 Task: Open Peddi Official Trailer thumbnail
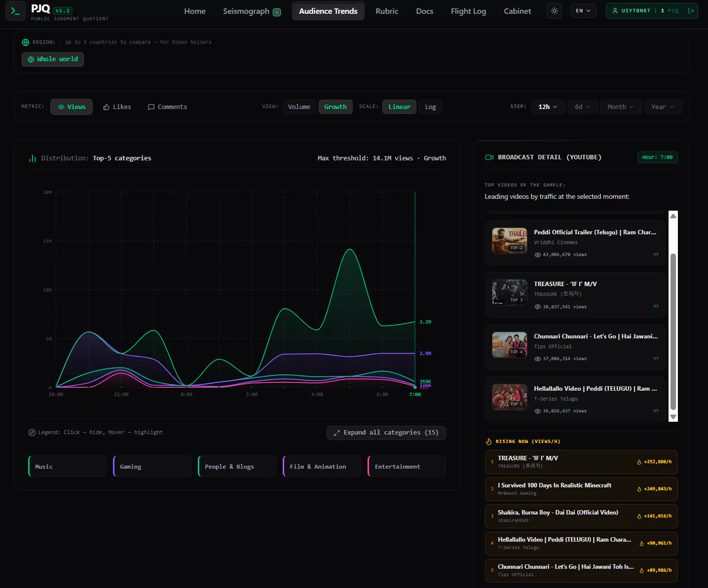pyautogui.click(x=510, y=240)
